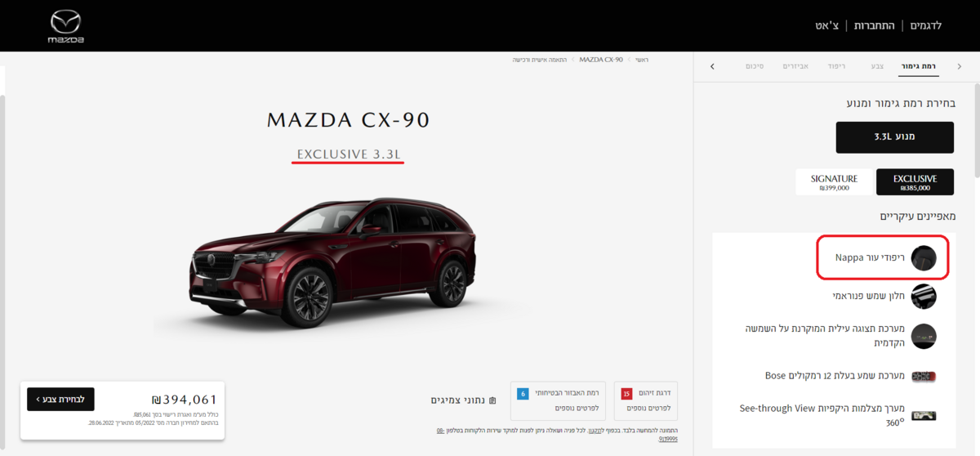Switch to the אביזרים (accessories) tab

795,65
